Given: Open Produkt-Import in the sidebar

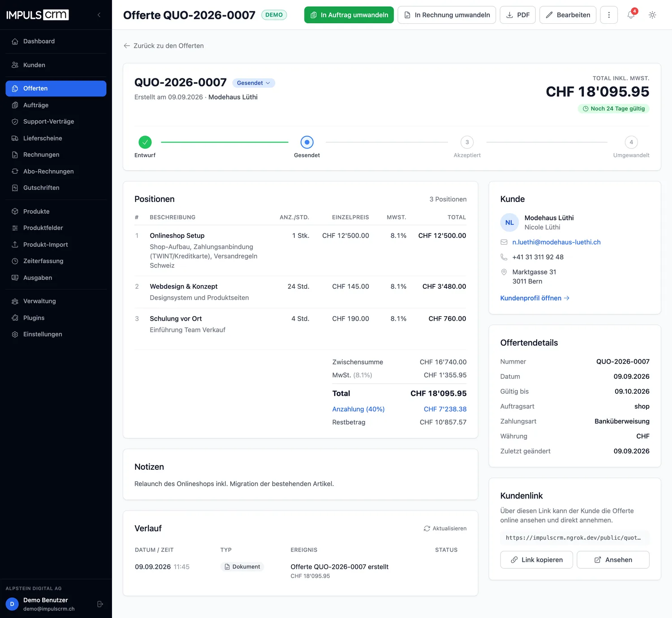Looking at the screenshot, I should [56, 245].
